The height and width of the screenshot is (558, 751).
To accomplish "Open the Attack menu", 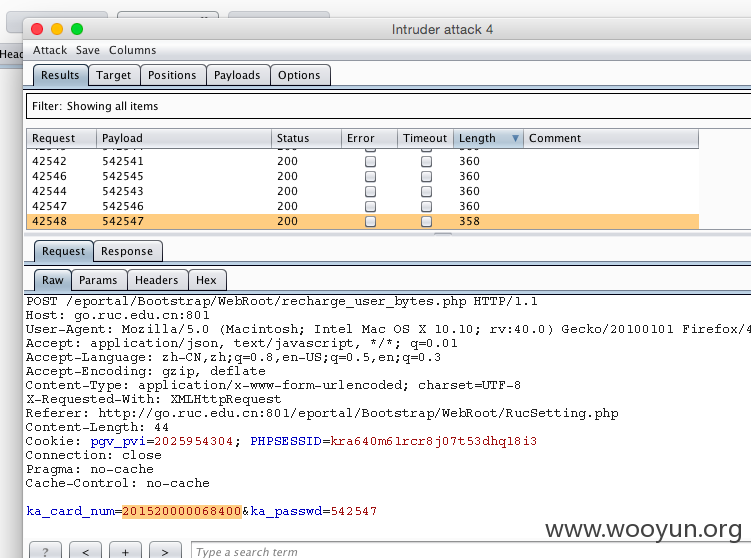I will tap(50, 50).
